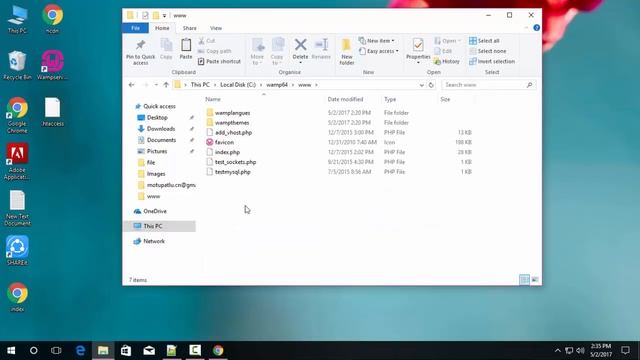640x360 pixels.
Task: Select OneDrive in navigation pane
Action: click(155, 211)
